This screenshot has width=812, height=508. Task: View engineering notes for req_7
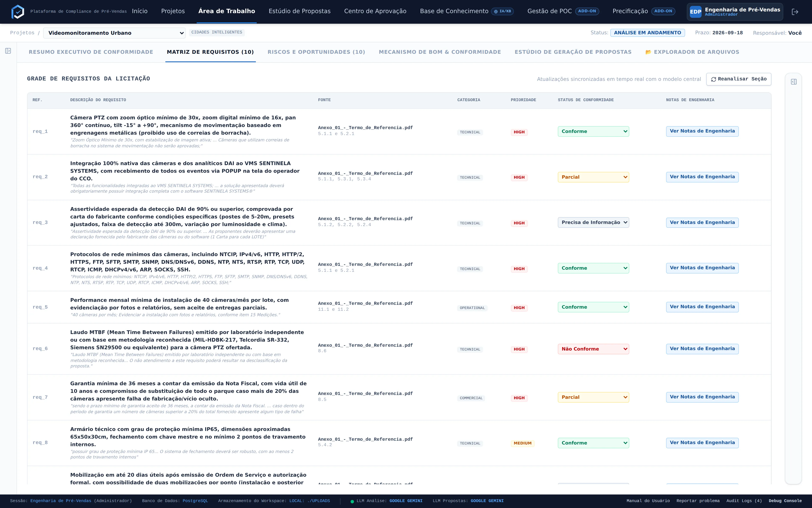(702, 397)
